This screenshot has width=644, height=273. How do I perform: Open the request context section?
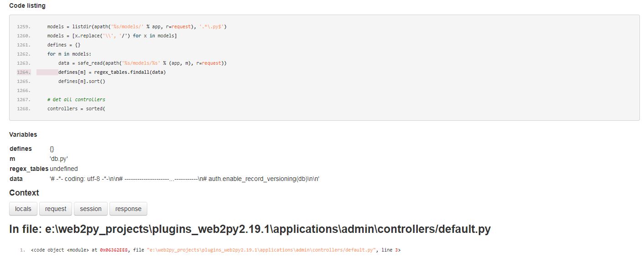[56, 209]
